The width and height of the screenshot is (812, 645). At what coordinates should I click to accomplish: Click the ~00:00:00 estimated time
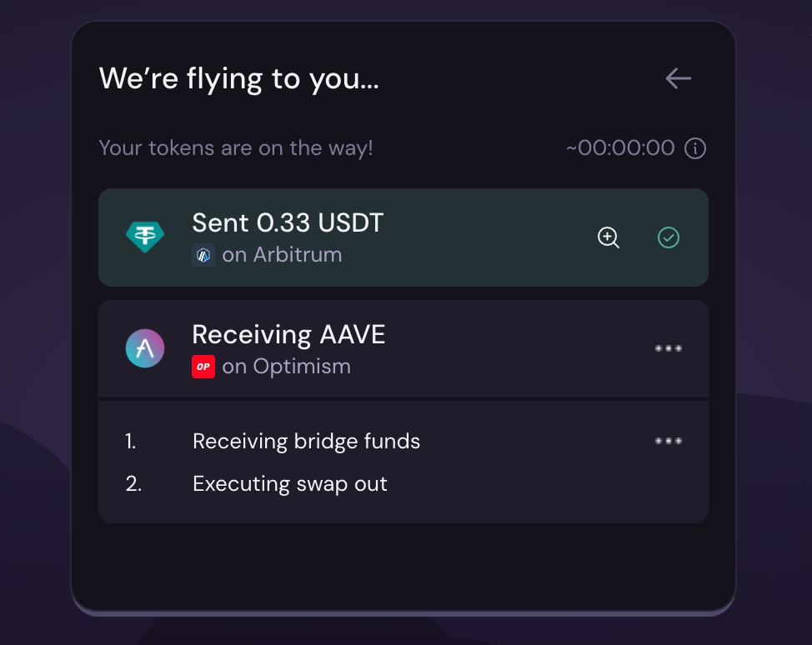point(620,148)
